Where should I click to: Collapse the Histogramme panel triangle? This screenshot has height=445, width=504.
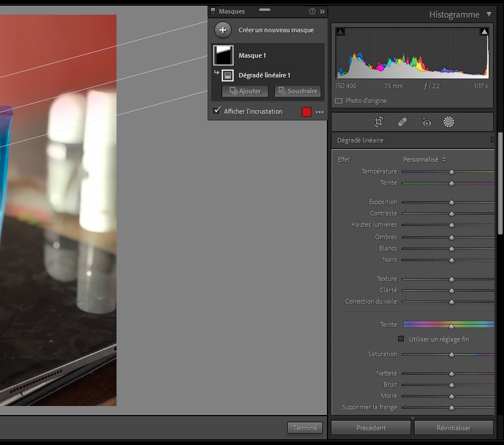click(489, 15)
